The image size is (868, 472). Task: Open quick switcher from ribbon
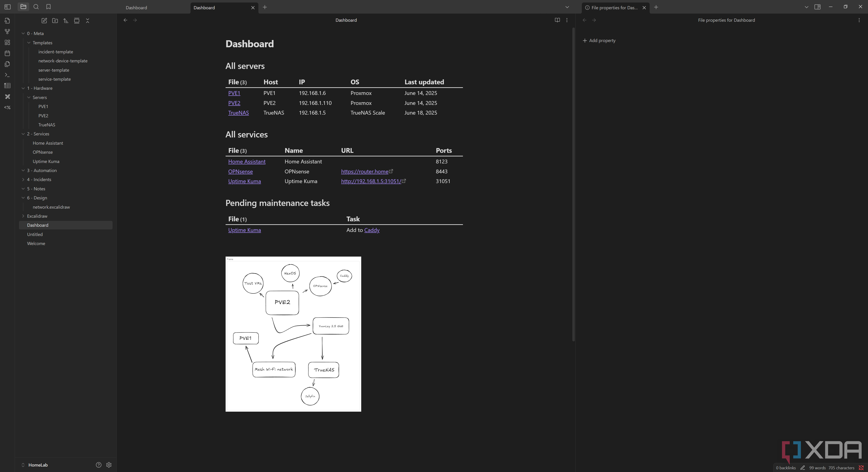(7, 21)
